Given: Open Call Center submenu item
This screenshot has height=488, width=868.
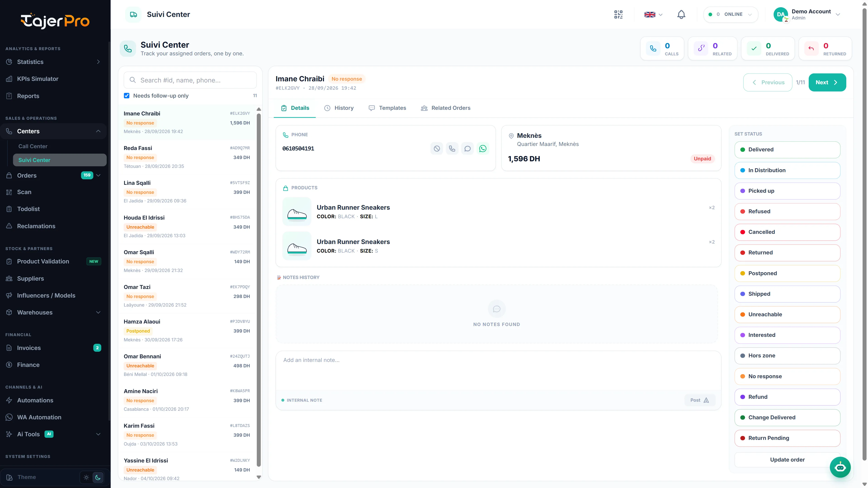Looking at the screenshot, I should 60,146.
